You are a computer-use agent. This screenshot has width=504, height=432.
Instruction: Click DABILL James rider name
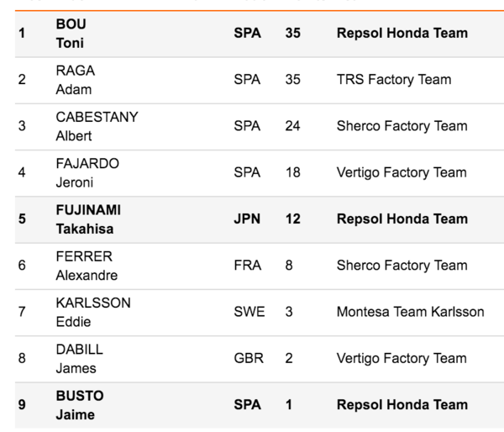pos(80,359)
